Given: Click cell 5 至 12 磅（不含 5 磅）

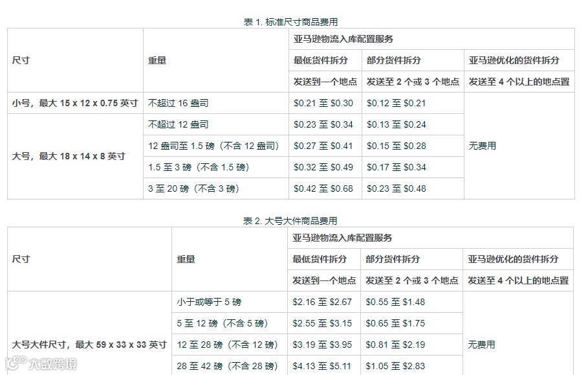Looking at the screenshot, I should point(230,324).
